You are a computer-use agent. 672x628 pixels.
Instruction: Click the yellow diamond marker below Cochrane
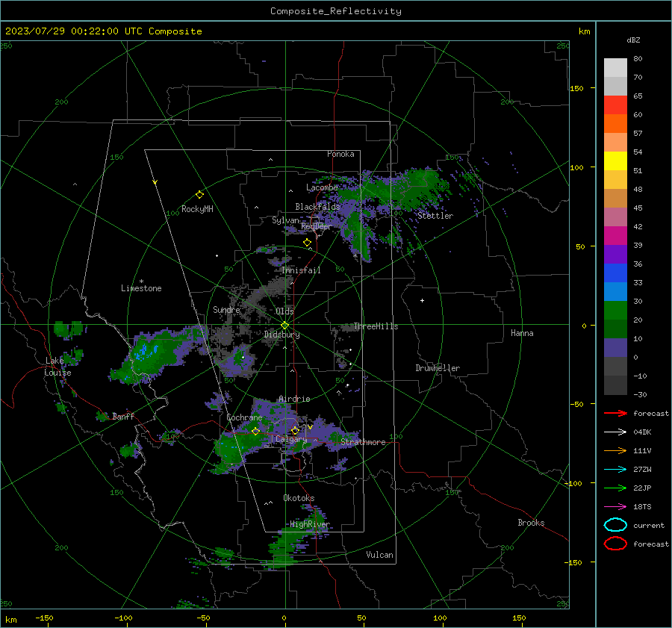point(256,432)
